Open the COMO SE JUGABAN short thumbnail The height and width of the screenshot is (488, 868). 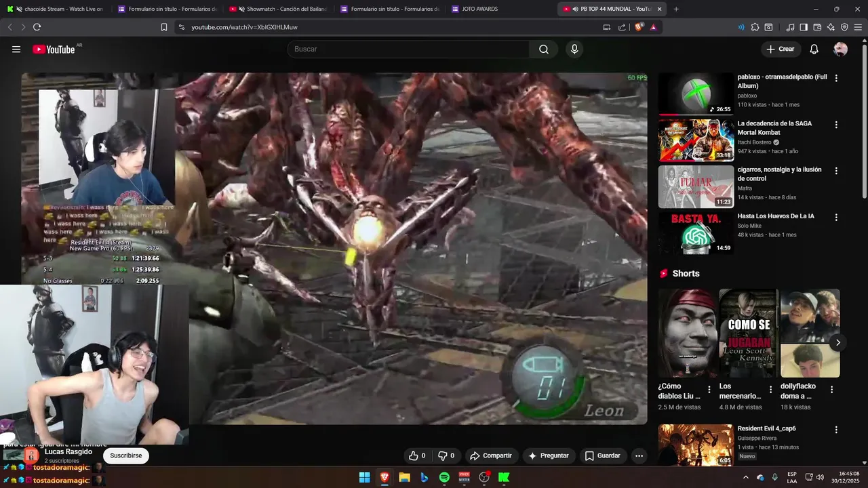(749, 333)
